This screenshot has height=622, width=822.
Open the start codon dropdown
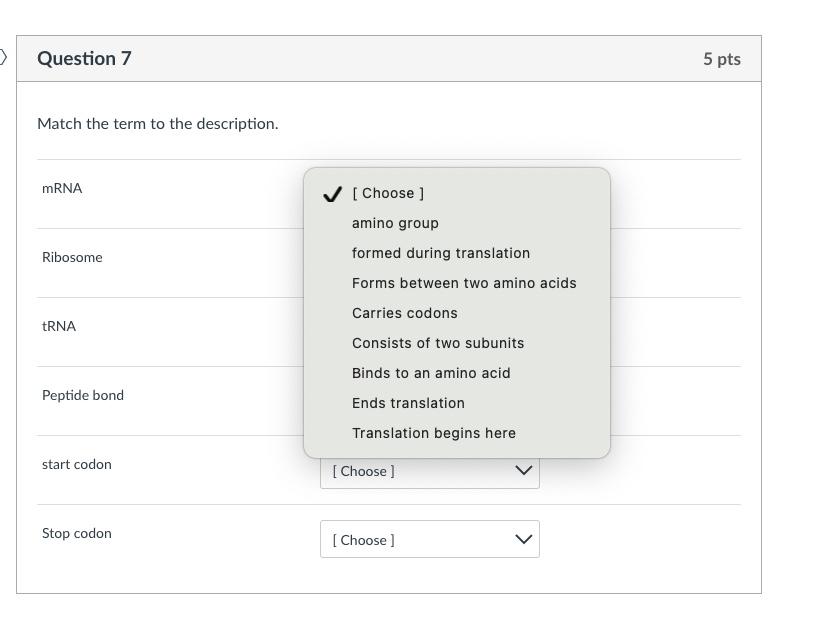(x=430, y=471)
